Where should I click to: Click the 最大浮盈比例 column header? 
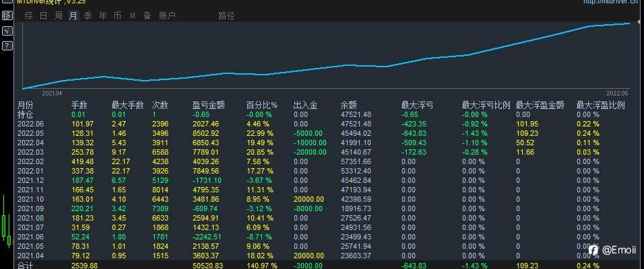(601, 106)
